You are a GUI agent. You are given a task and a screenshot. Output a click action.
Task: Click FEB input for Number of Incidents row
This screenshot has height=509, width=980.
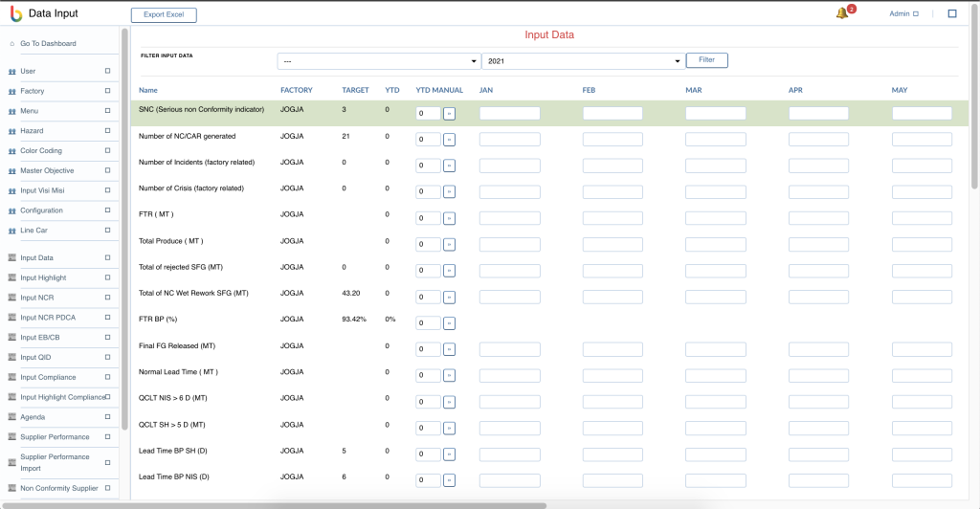pos(612,166)
